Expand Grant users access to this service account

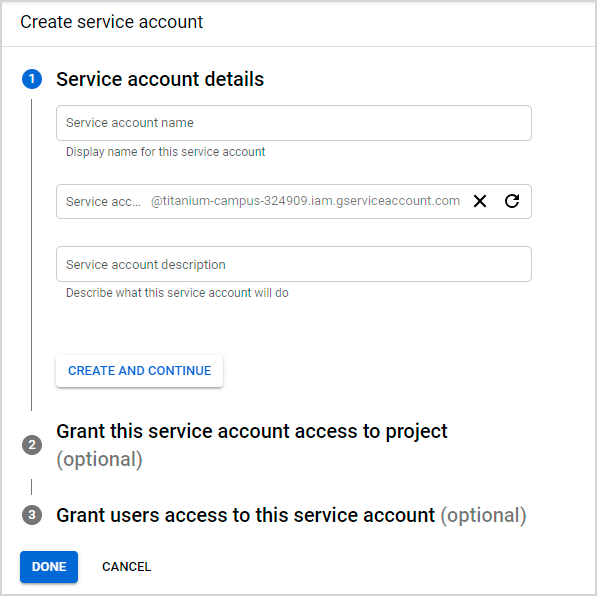[291, 515]
